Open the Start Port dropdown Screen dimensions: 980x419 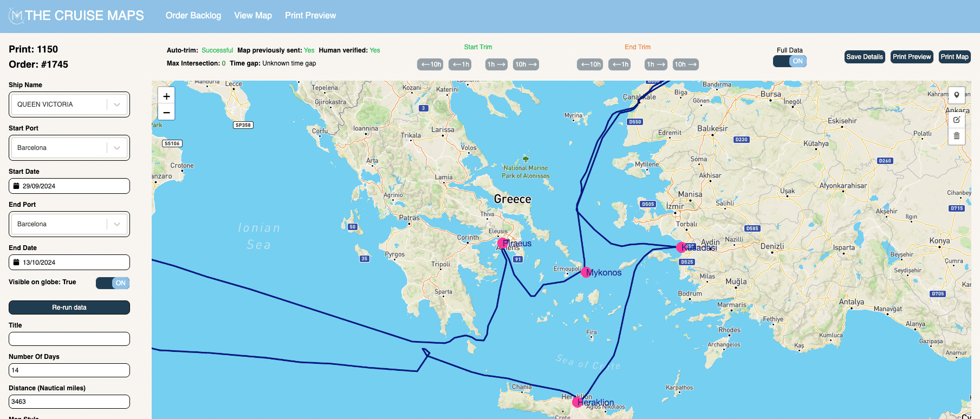point(117,148)
